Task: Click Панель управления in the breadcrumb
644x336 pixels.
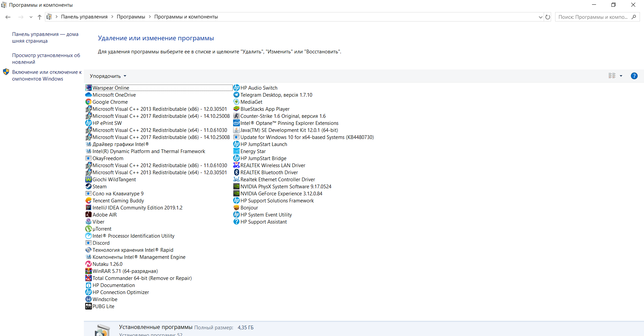Action: coord(84,17)
